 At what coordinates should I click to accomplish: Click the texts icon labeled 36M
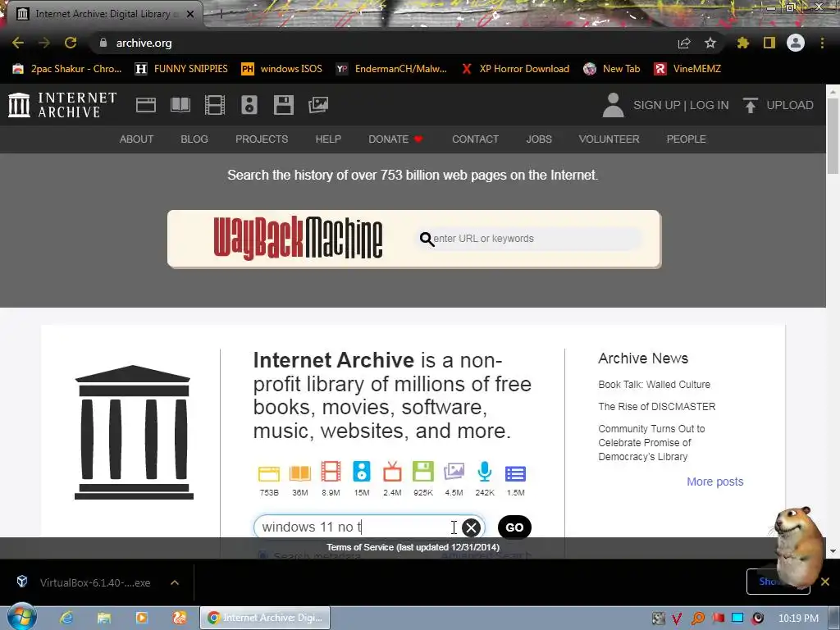pos(300,473)
